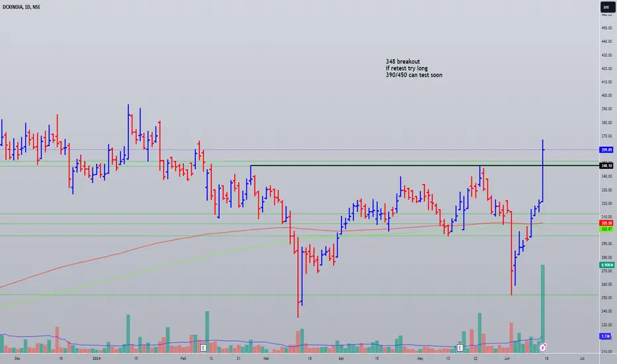The width and height of the screenshot is (617, 364).
Task: Click the tallest green volume bar in June
Action: (x=543, y=308)
